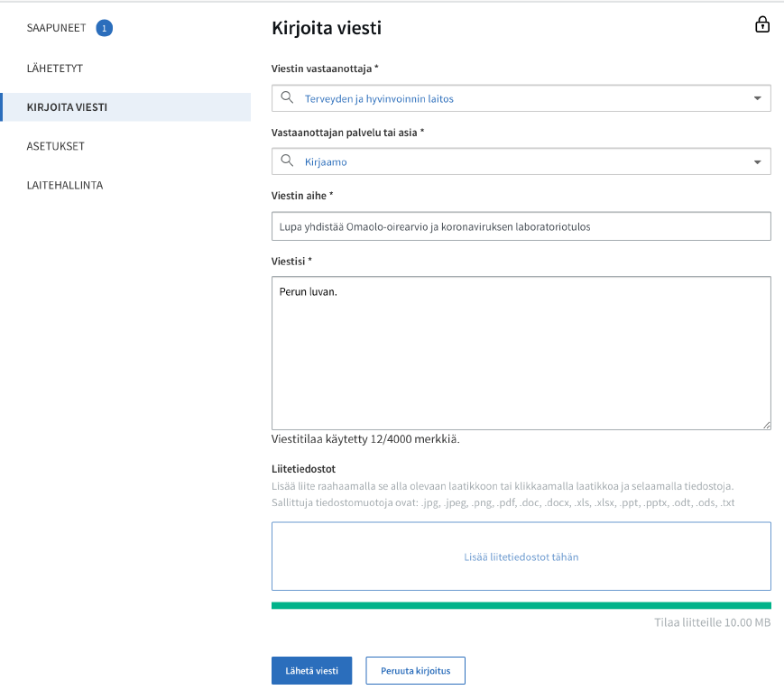
Task: Click inside the Viestin aihe subject field
Action: [x=521, y=225]
